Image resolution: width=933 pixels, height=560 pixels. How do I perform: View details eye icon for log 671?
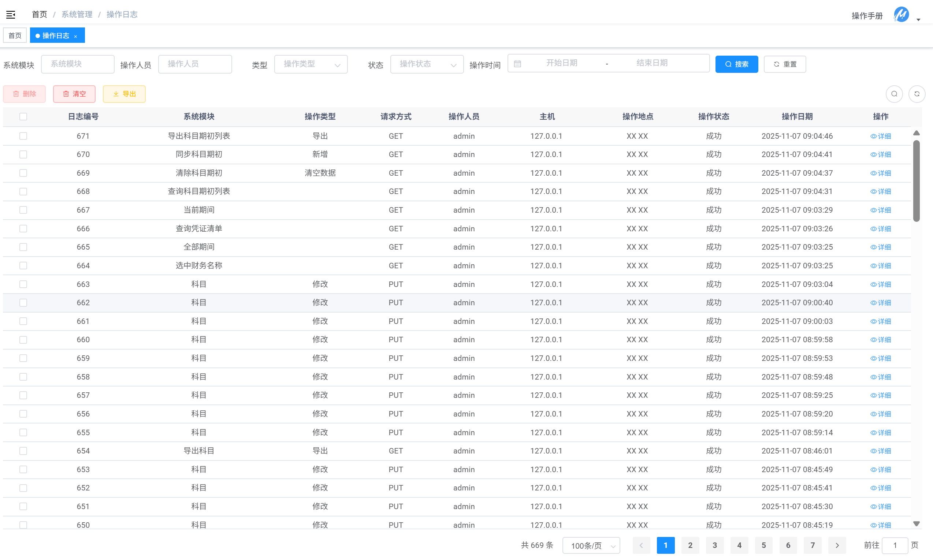(x=873, y=136)
